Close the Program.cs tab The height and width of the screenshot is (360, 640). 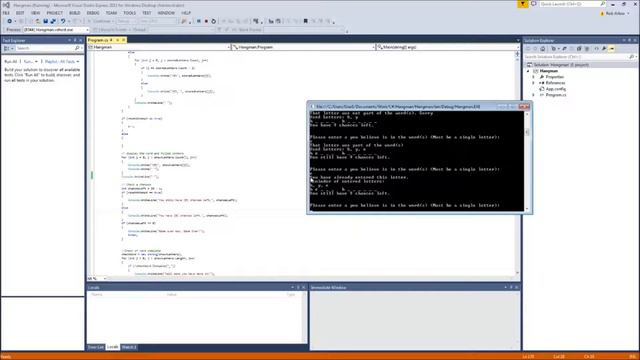coord(124,40)
